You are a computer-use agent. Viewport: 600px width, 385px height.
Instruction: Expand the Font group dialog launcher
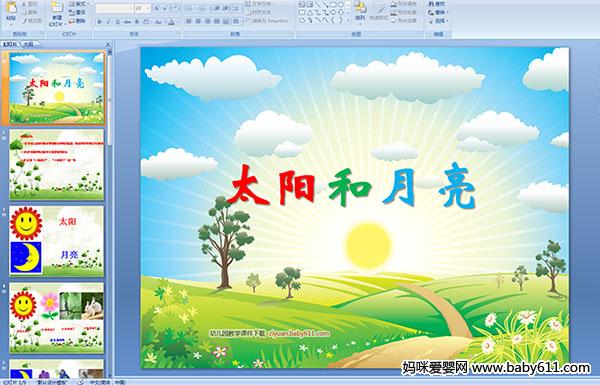pyautogui.click(x=178, y=34)
